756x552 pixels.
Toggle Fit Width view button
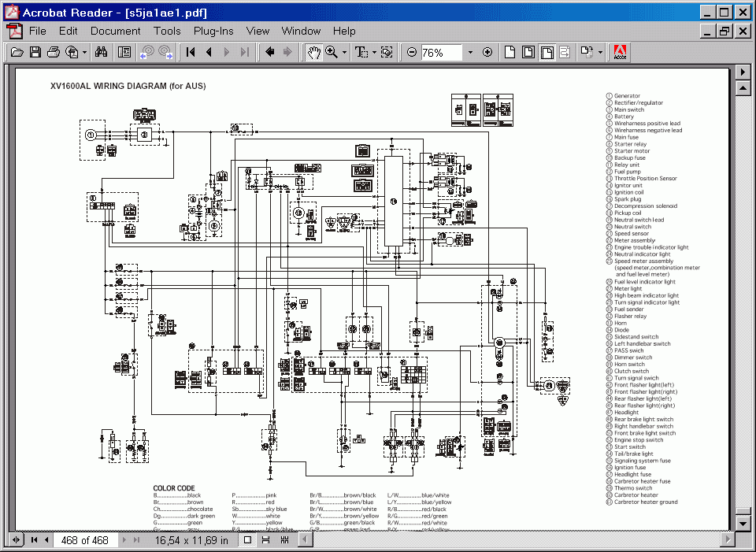pos(545,53)
